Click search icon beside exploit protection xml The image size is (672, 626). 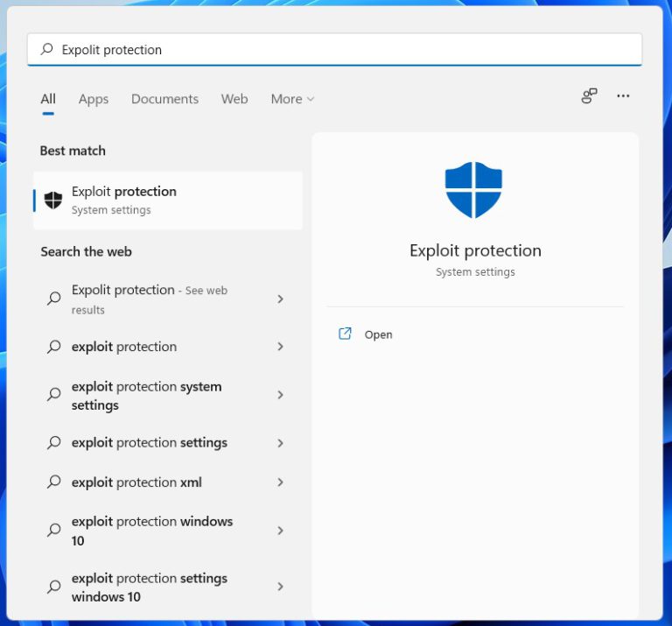pos(54,482)
